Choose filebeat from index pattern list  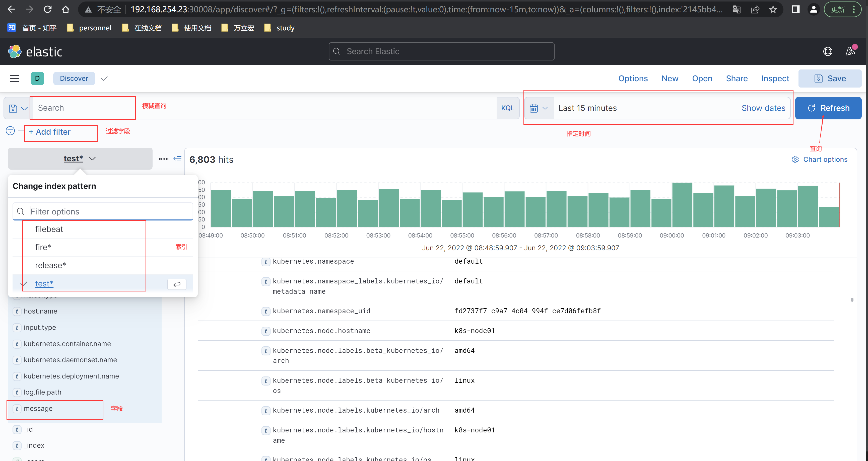[49, 229]
